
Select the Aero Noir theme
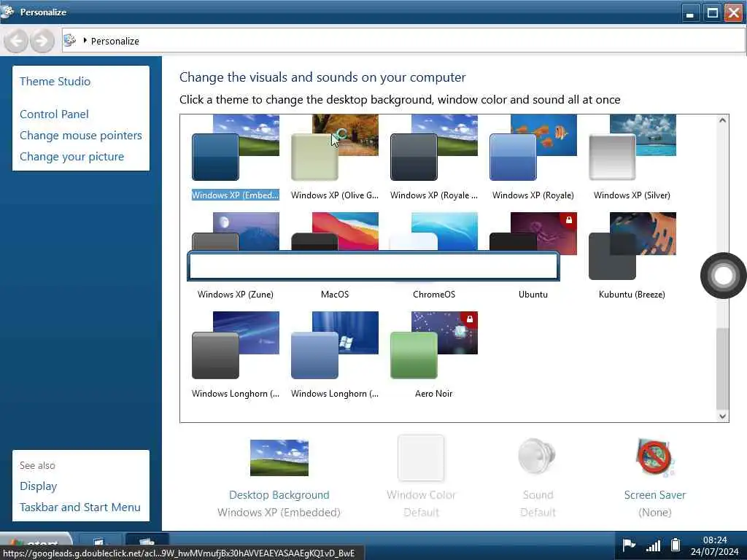433,345
